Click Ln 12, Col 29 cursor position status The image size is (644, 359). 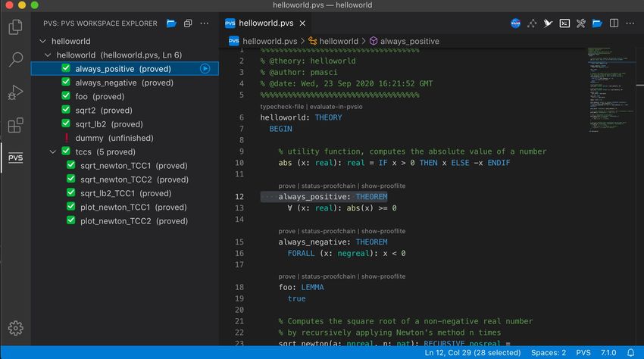point(472,352)
